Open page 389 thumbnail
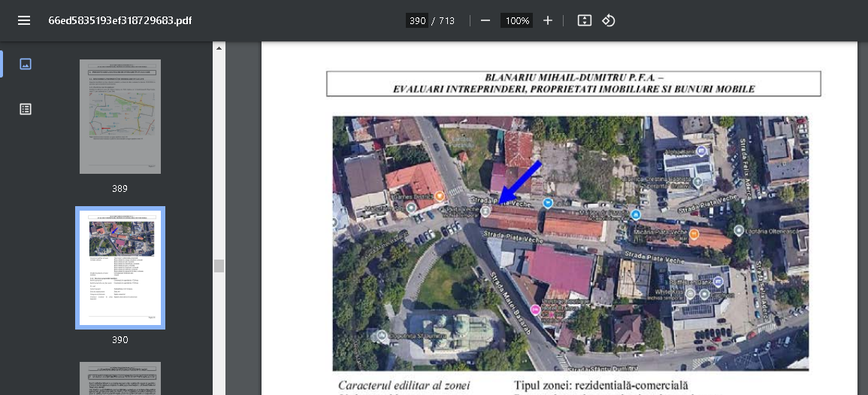This screenshot has width=868, height=395. coord(120,117)
